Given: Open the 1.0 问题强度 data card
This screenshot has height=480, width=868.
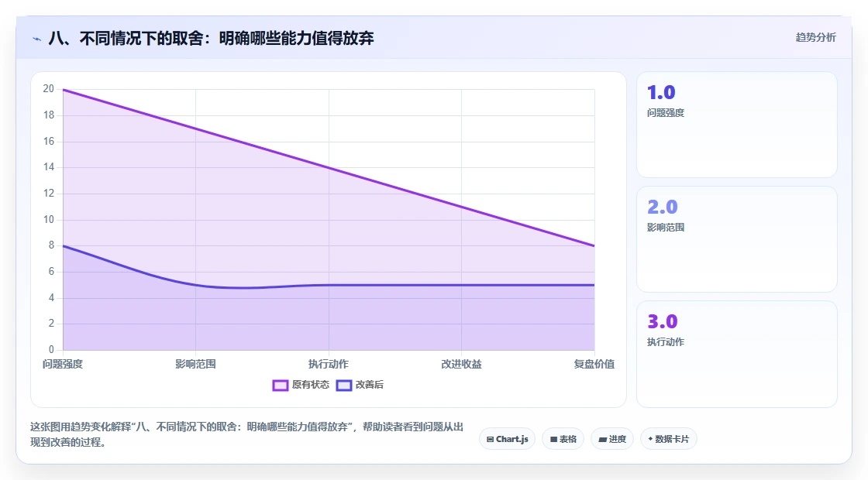Looking at the screenshot, I should tap(737, 125).
